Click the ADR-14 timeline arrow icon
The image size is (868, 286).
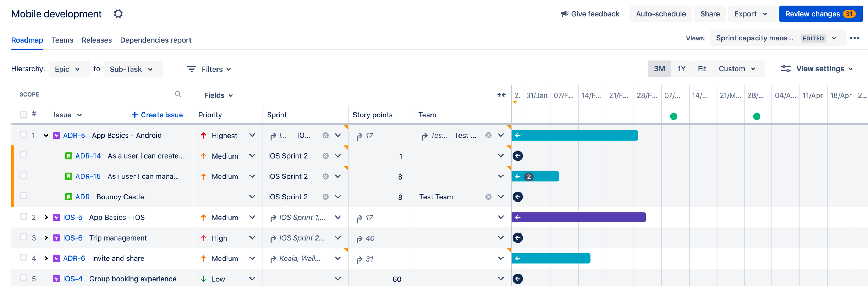tap(518, 156)
